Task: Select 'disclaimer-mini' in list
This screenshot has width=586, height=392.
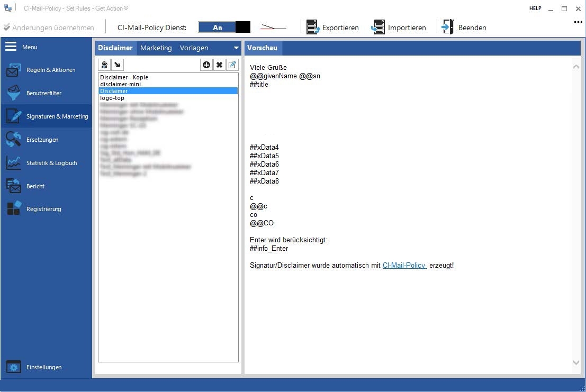Action: click(x=168, y=84)
